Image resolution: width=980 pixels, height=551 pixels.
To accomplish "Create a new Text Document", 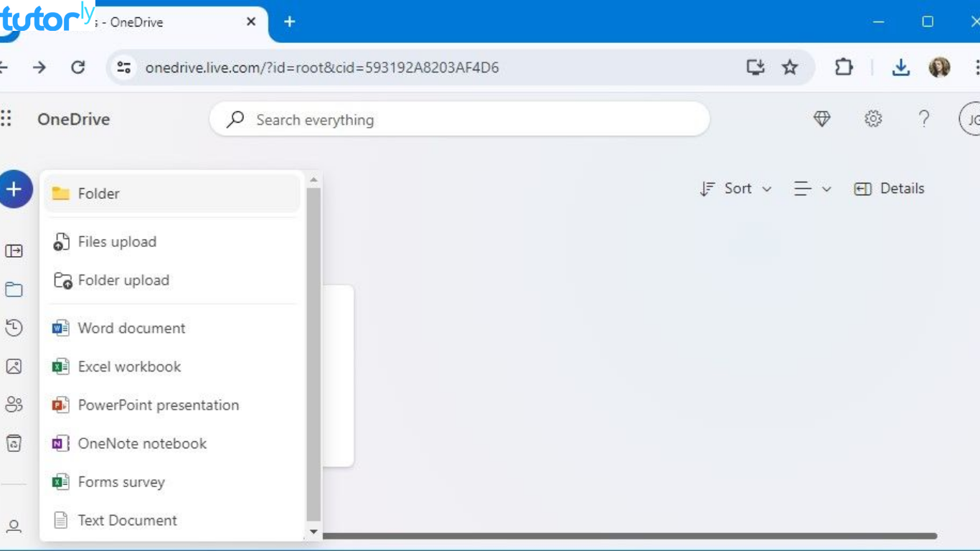I will tap(172, 521).
